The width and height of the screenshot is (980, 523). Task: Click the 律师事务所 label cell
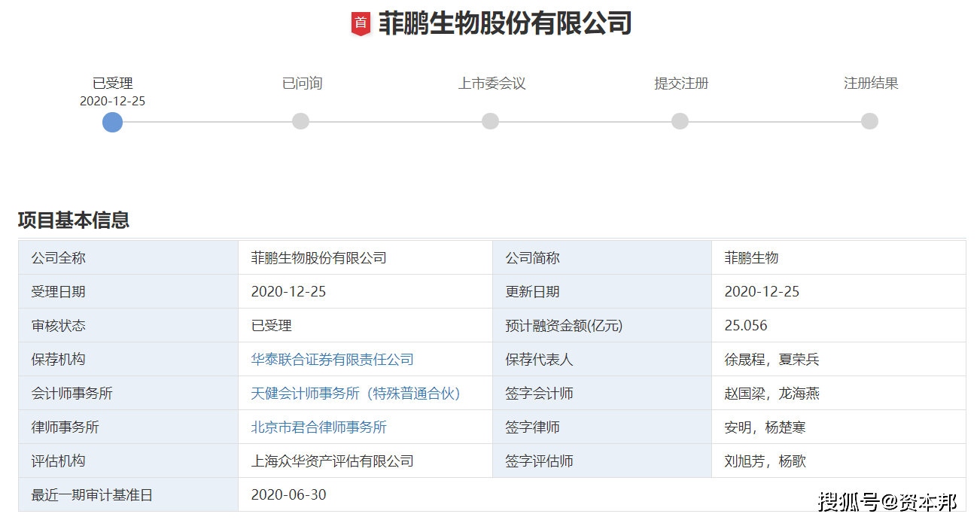pyautogui.click(x=129, y=427)
